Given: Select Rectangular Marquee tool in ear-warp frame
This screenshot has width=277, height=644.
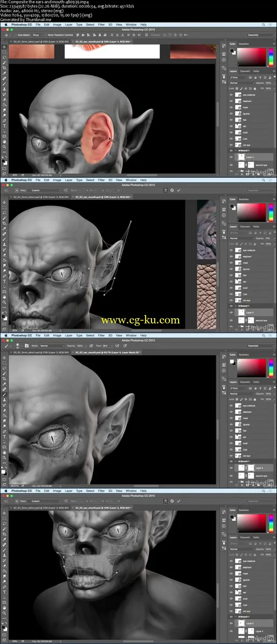Looking at the screenshot, I should click(4, 207).
